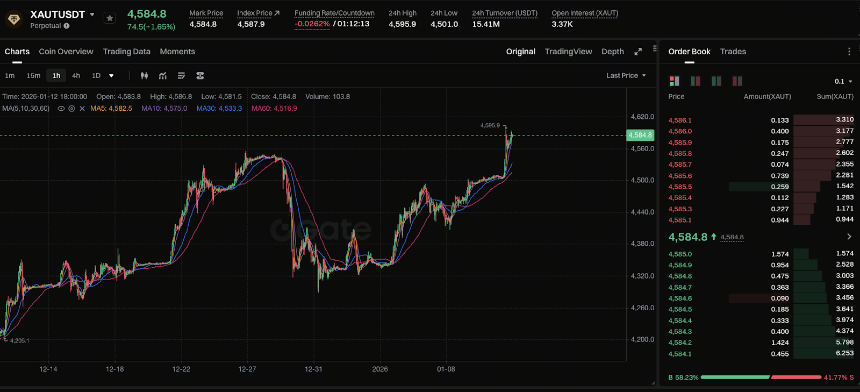Switch to the Trades tab

(x=733, y=52)
